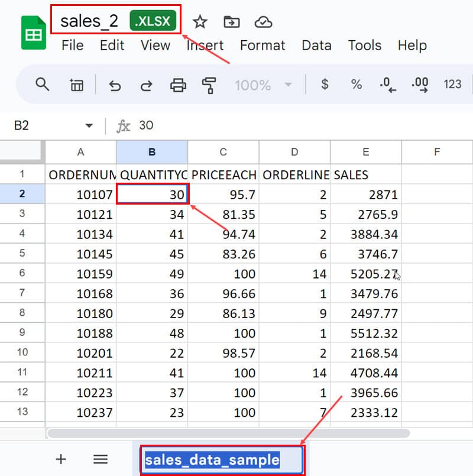Click Decrease decimal places icon
Viewport: 473px width, 476px height.
[388, 85]
